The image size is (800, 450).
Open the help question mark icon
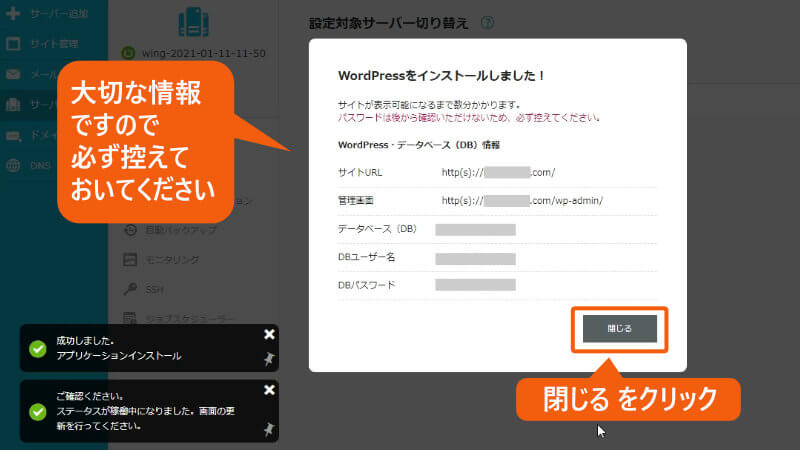click(x=487, y=22)
